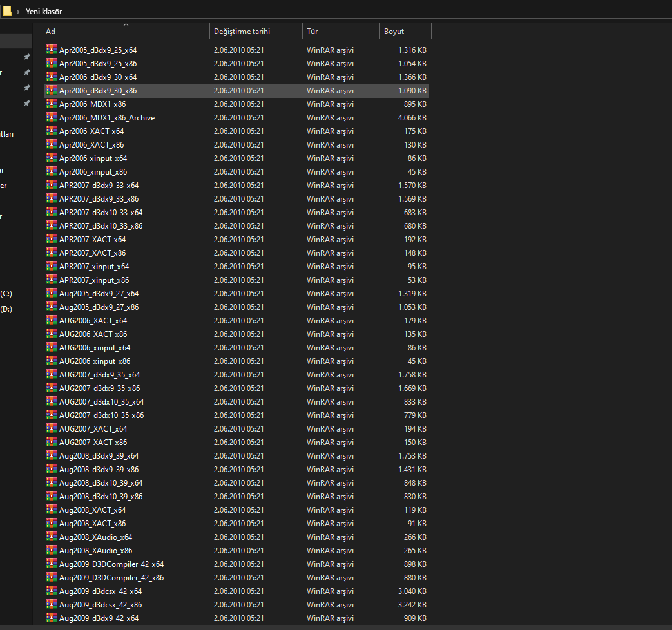Image resolution: width=672 pixels, height=630 pixels.
Task: Click the archive icon of Apr2006_d3dx9_30_x64
Action: [52, 77]
